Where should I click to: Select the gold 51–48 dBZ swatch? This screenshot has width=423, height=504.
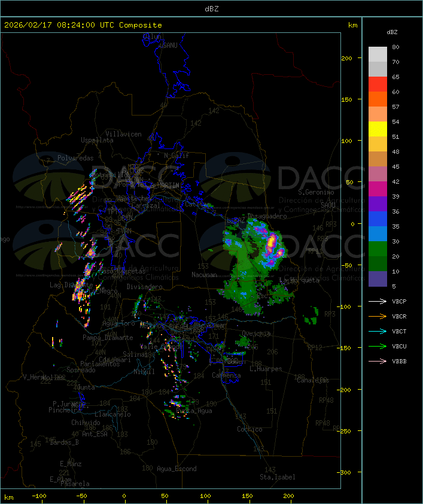click(378, 144)
